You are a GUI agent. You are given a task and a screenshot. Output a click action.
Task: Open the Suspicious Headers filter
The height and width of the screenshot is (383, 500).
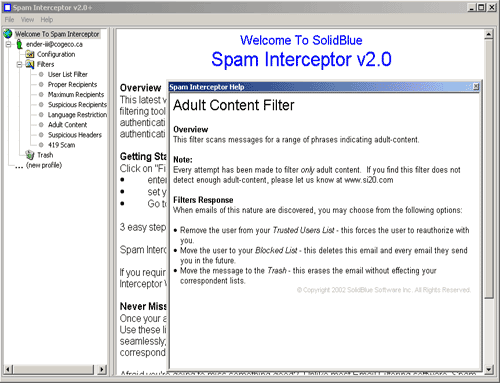tap(75, 135)
